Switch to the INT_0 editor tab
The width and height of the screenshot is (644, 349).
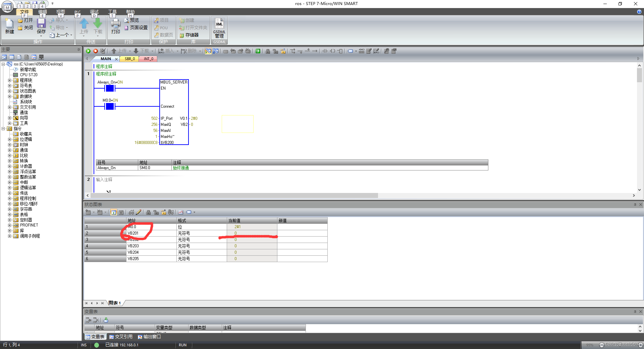point(149,59)
